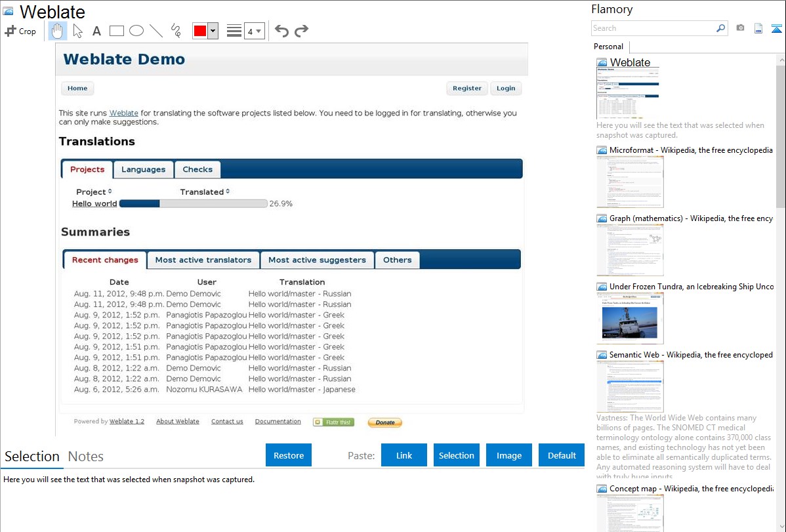Paste as Image

tap(509, 455)
